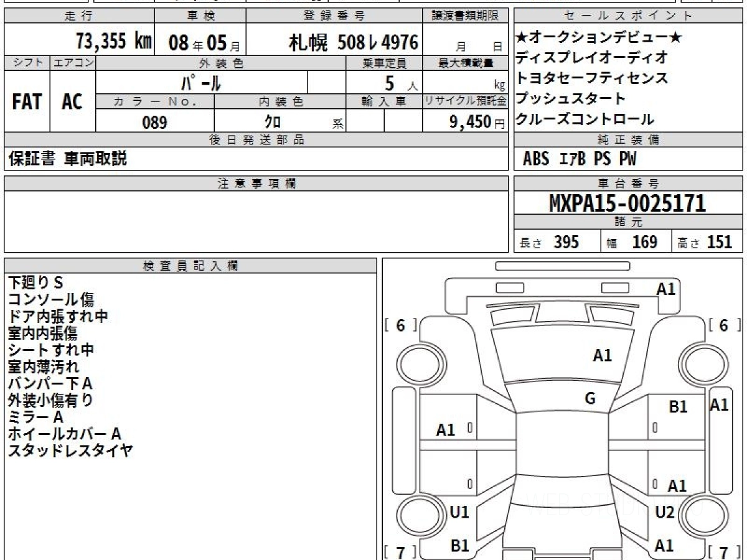Click the 検査員記入欄 header

190,266
